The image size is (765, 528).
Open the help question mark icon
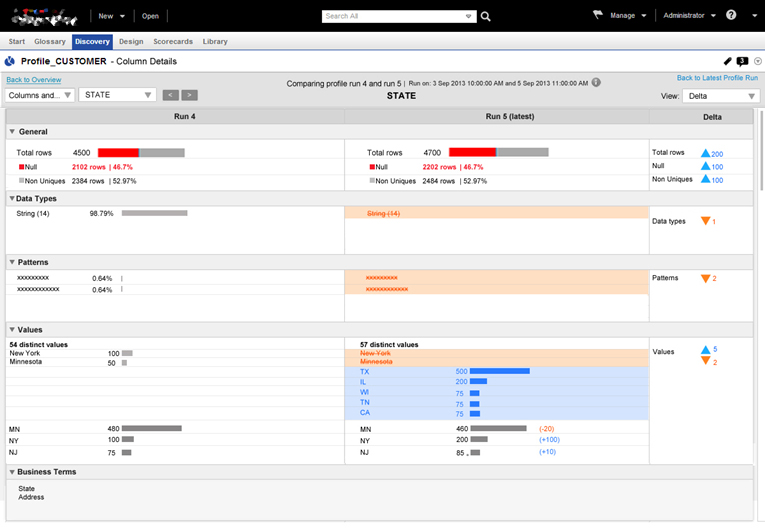click(x=731, y=15)
